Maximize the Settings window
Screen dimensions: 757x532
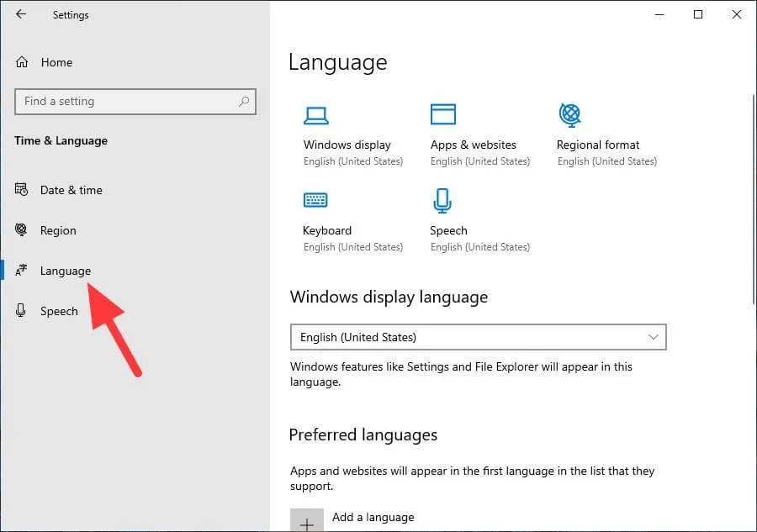[697, 14]
